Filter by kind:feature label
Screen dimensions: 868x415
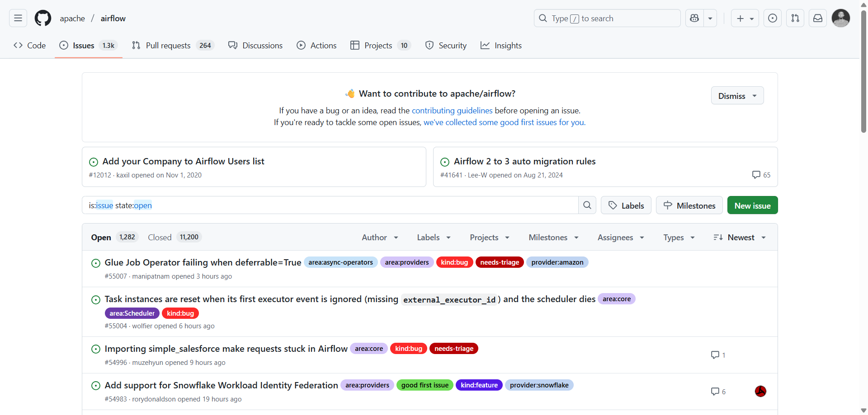click(479, 385)
